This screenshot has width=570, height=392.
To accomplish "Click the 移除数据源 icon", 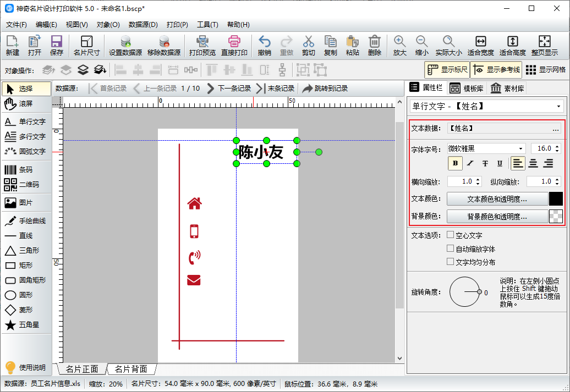I will tap(164, 46).
